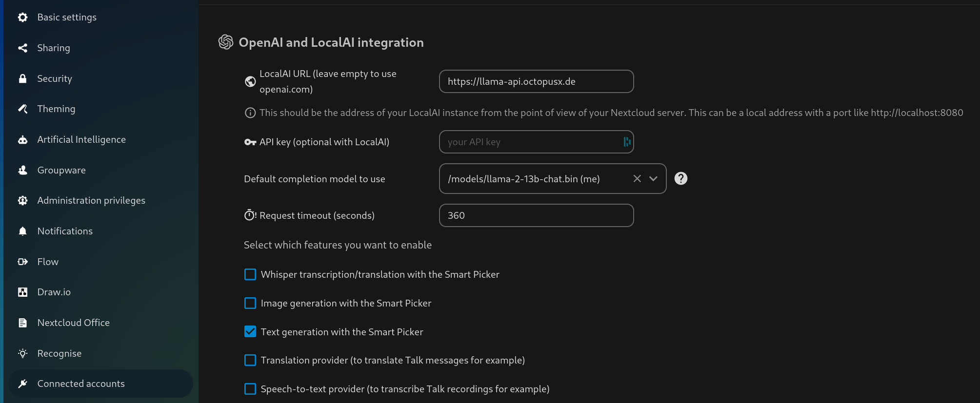Click the key icon beside API key label

[250, 142]
